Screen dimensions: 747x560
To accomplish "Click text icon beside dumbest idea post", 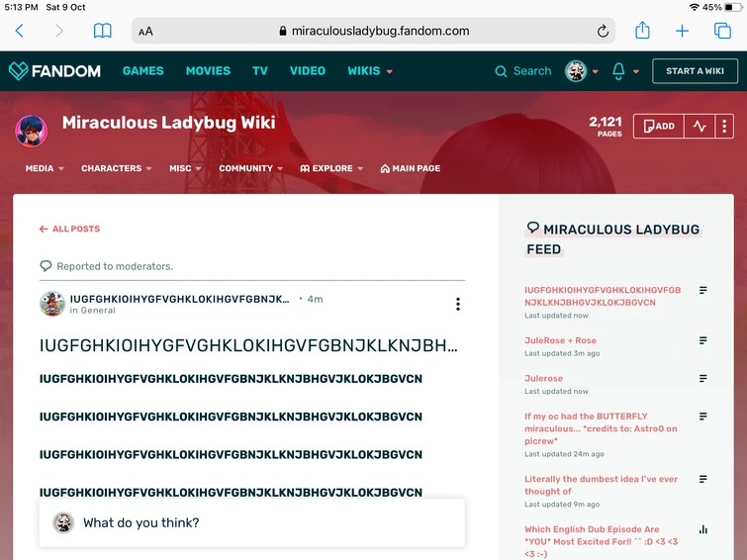I will 702,479.
